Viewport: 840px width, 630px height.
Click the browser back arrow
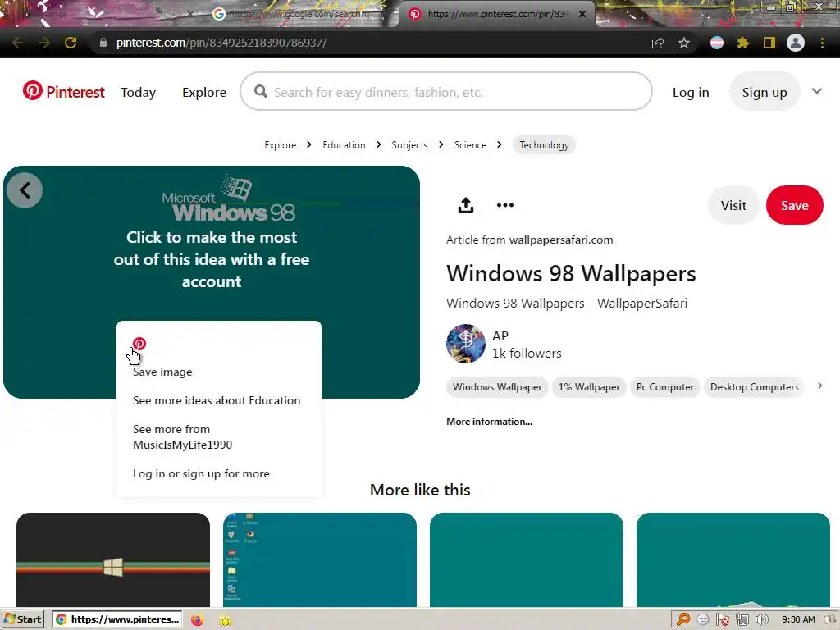(x=18, y=43)
